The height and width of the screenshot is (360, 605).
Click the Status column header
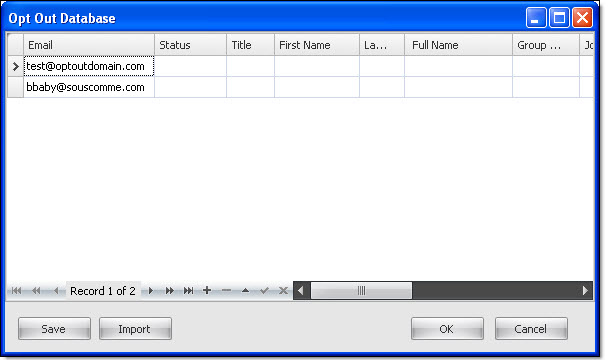point(191,45)
